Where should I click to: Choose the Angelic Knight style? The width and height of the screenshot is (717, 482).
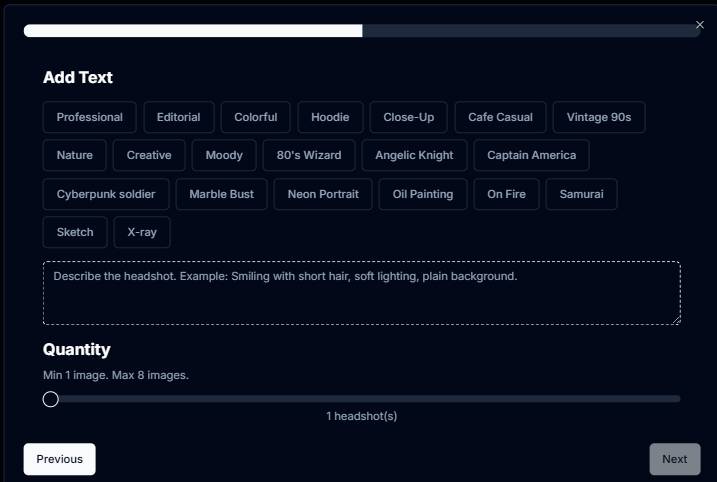coord(414,155)
